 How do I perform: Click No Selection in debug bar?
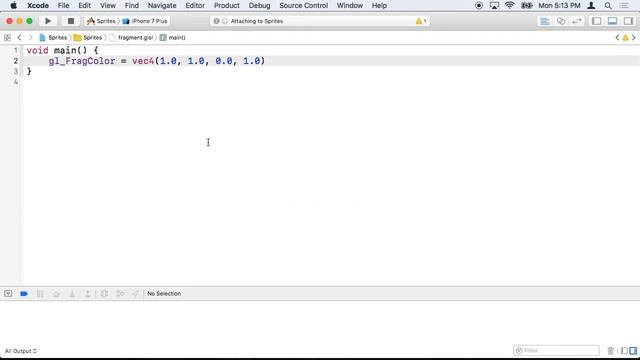(164, 293)
